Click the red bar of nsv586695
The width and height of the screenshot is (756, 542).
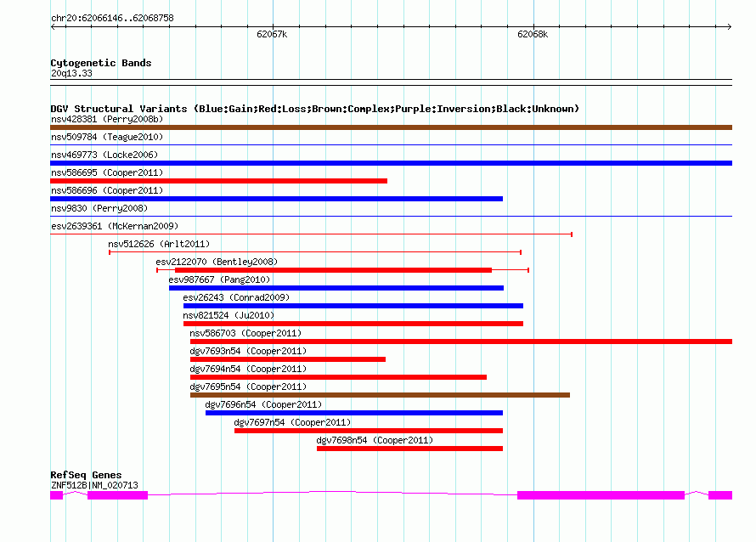[218, 181]
